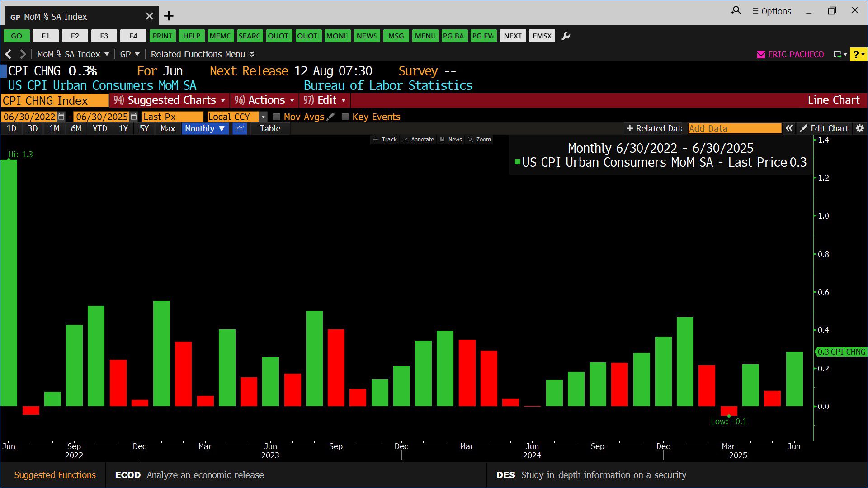Go forward with the right arrow icon

23,54
